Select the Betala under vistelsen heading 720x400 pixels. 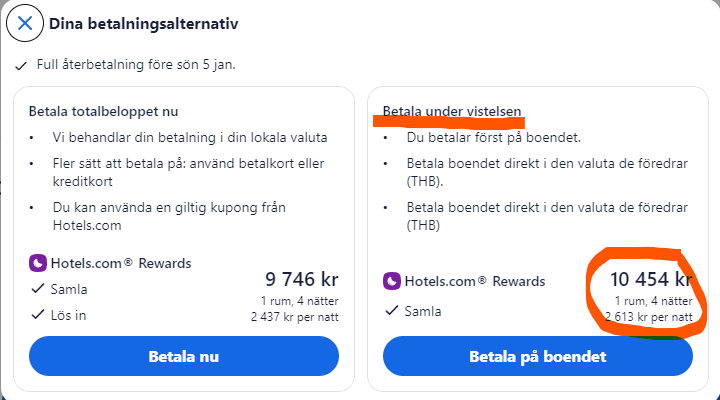pyautogui.click(x=452, y=111)
